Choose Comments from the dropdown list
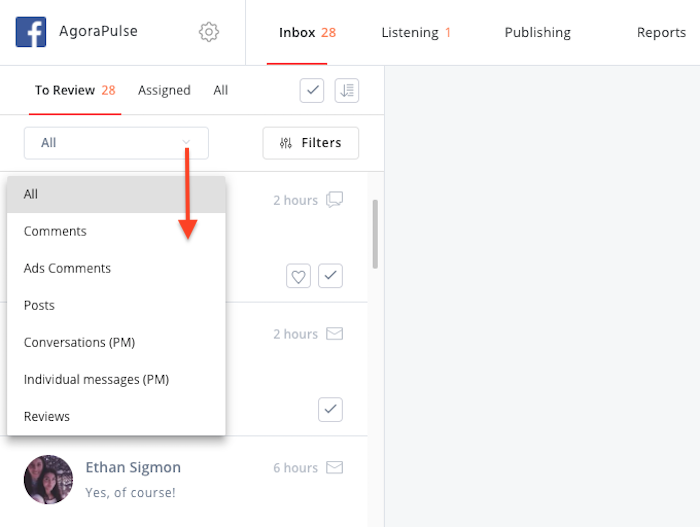 pyautogui.click(x=116, y=231)
